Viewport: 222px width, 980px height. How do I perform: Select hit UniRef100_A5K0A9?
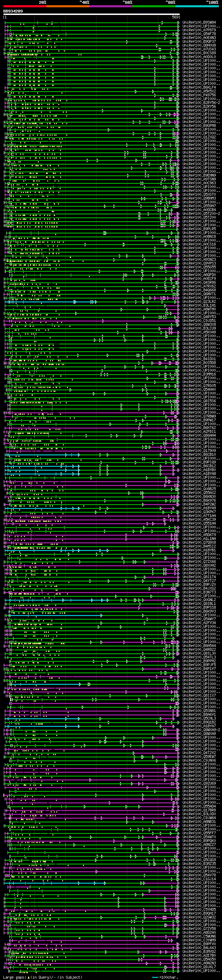[199, 332]
